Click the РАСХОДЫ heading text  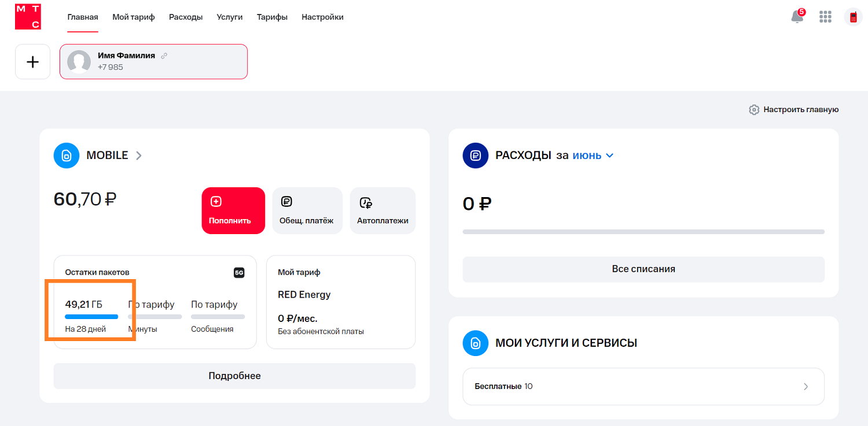(523, 155)
